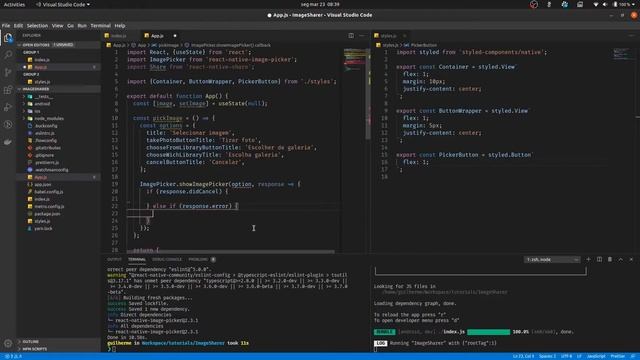This screenshot has width=640, height=360.
Task: Open more actions menu of left editor group
Action: click(362, 36)
